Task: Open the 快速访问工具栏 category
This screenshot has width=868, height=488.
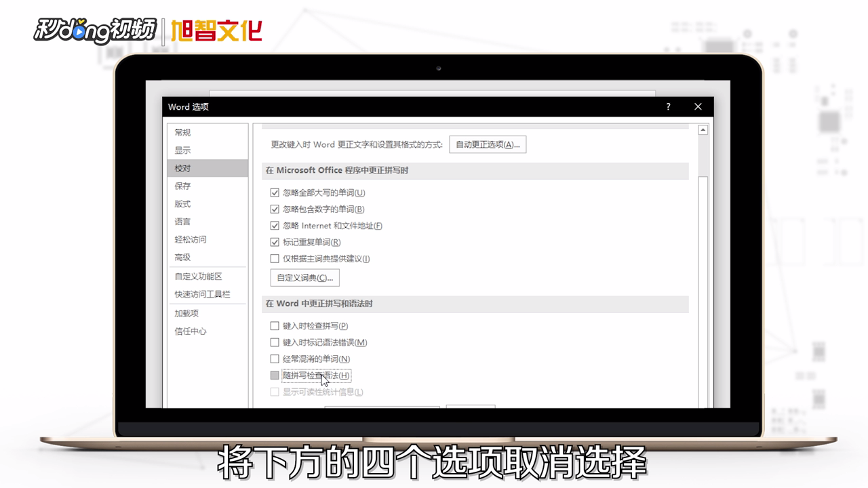Action: click(x=207, y=294)
